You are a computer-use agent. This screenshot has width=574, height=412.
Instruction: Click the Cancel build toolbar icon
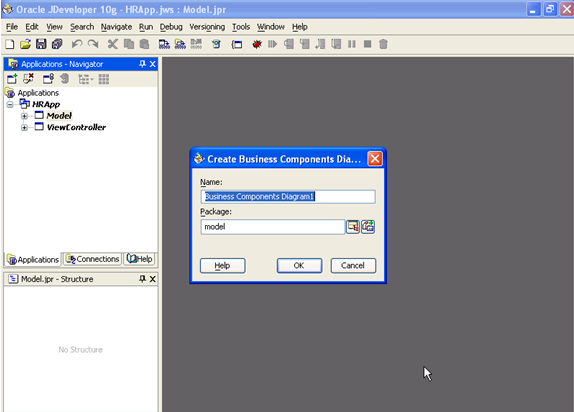click(x=196, y=44)
